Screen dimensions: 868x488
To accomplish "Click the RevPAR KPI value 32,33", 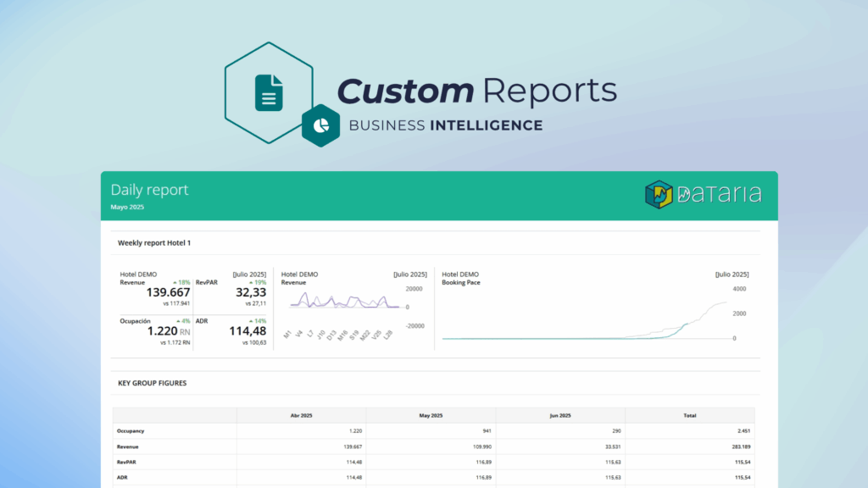I will coord(251,292).
